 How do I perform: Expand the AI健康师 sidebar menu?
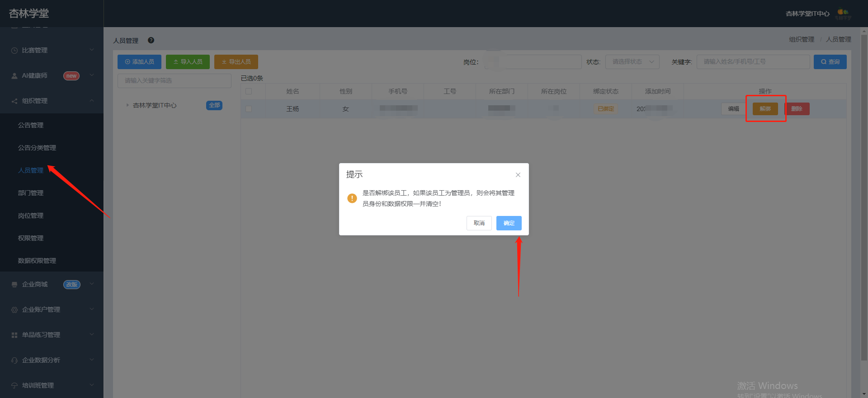[x=52, y=75]
